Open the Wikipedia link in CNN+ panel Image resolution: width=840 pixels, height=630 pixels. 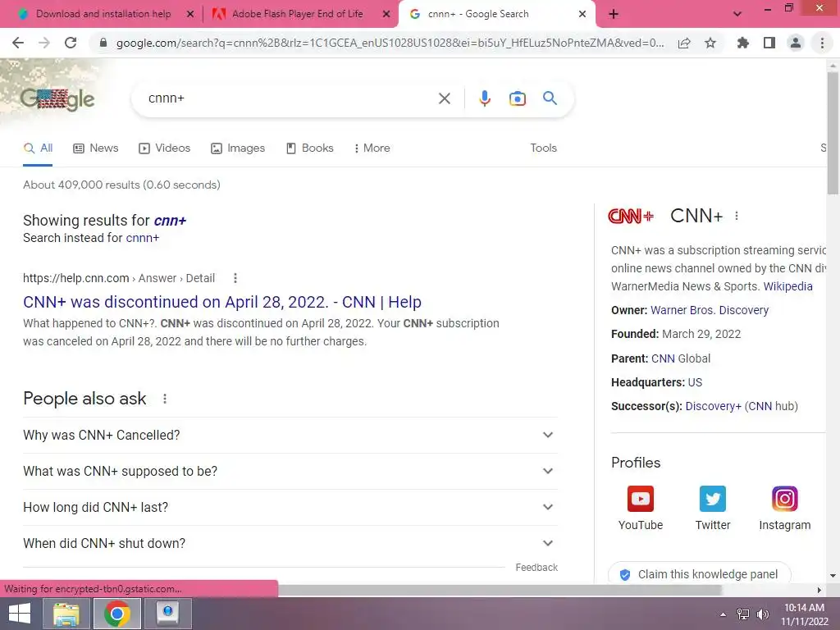tap(787, 286)
